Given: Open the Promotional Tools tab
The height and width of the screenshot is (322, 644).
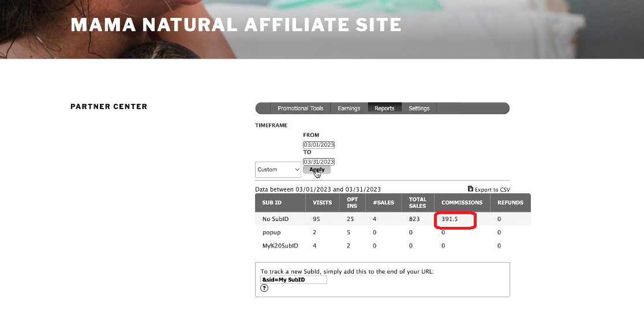Looking at the screenshot, I should pos(301,108).
